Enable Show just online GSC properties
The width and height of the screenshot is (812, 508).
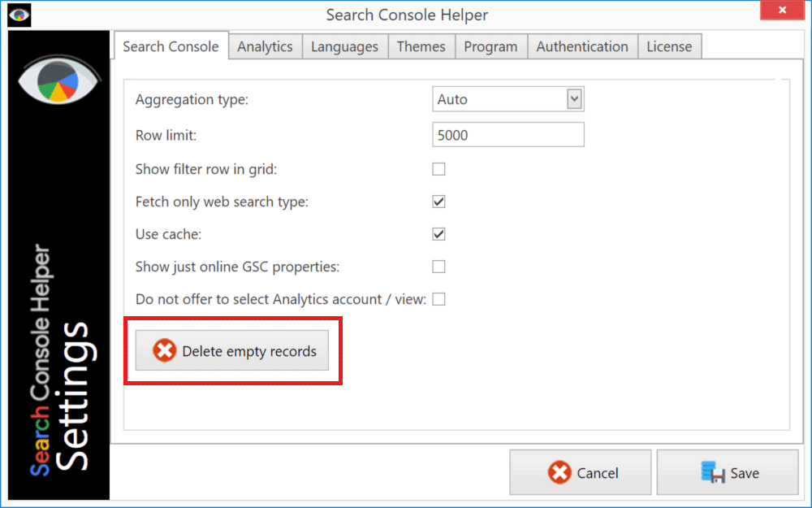pyautogui.click(x=438, y=267)
